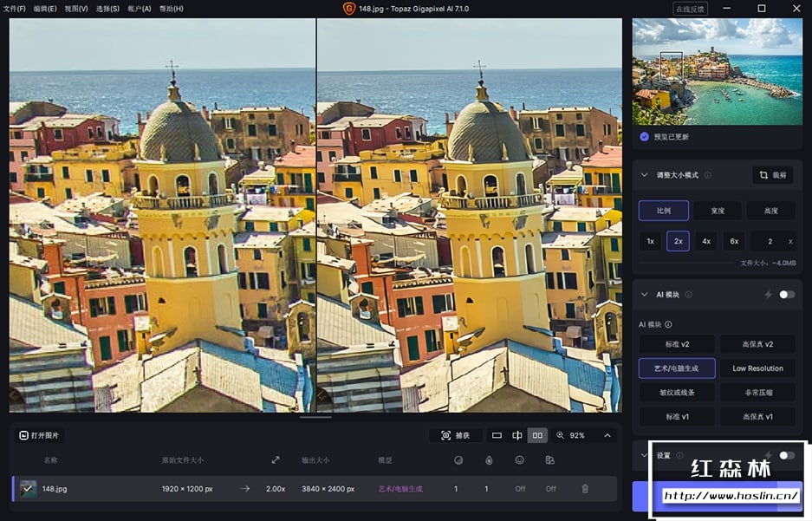Open the 文件(F) menu
The width and height of the screenshot is (812, 521).
pyautogui.click(x=13, y=9)
